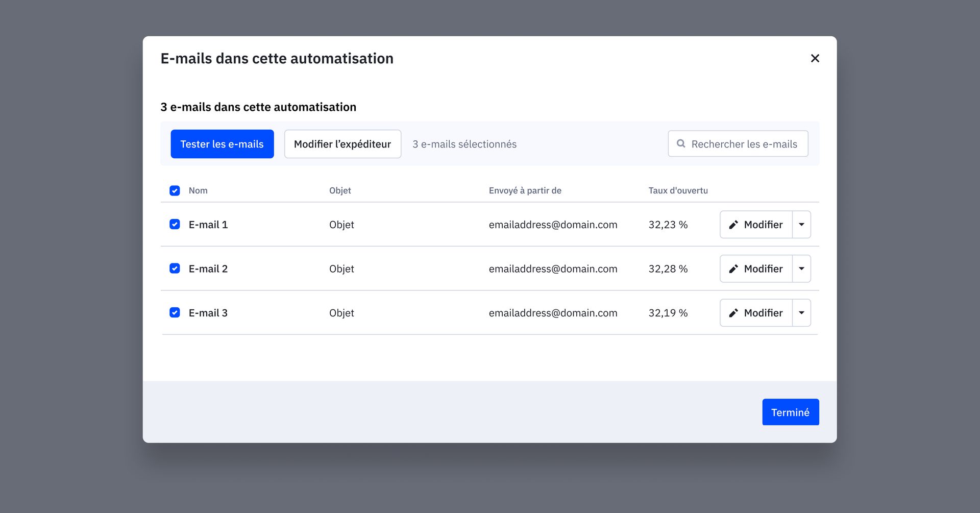The width and height of the screenshot is (980, 513).
Task: Expand the dropdown arrow for E-mail 1
Action: [801, 225]
